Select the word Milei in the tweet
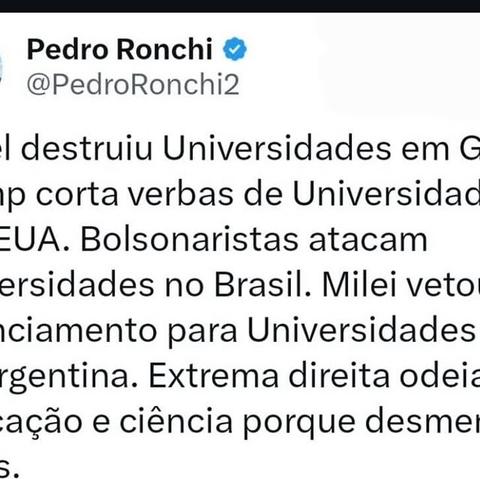The width and height of the screenshot is (480, 479). (360, 285)
